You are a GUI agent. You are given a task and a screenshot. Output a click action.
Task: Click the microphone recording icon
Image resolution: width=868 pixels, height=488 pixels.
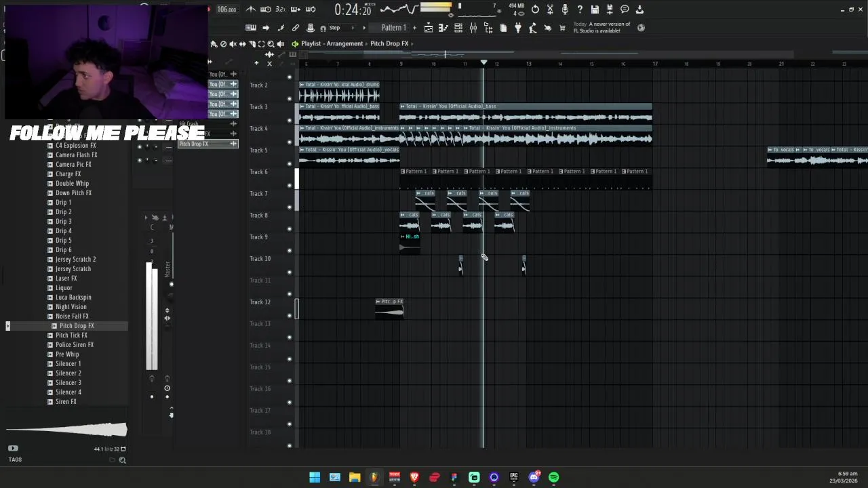565,9
